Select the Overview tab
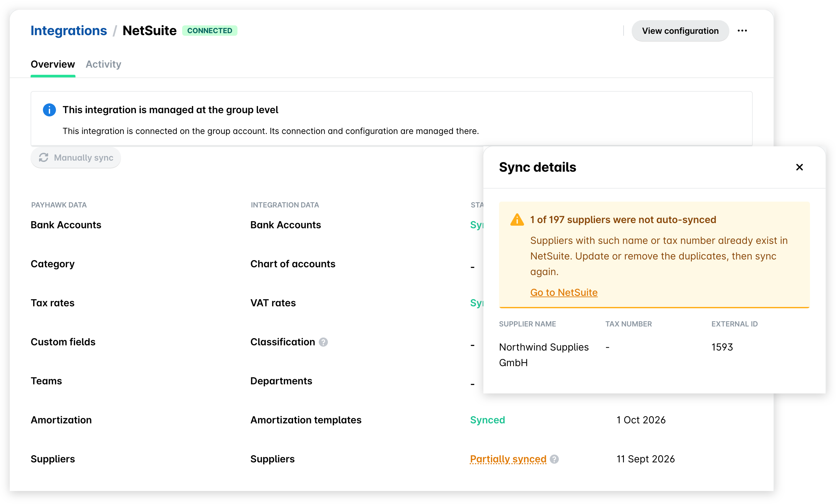The width and height of the screenshot is (836, 504). point(53,64)
